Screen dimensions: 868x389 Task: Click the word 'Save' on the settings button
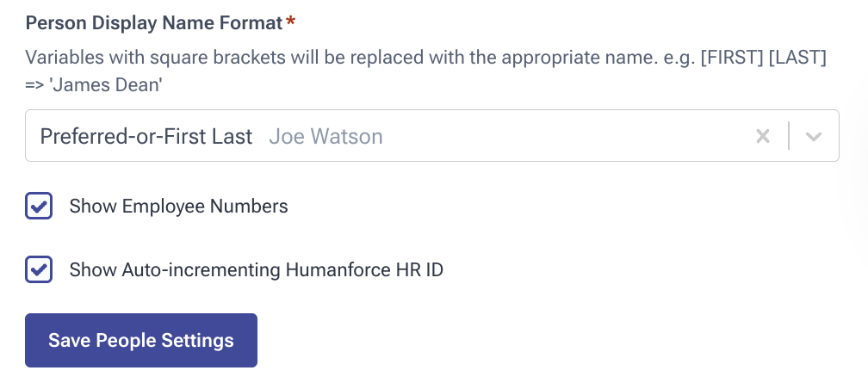tap(70, 340)
